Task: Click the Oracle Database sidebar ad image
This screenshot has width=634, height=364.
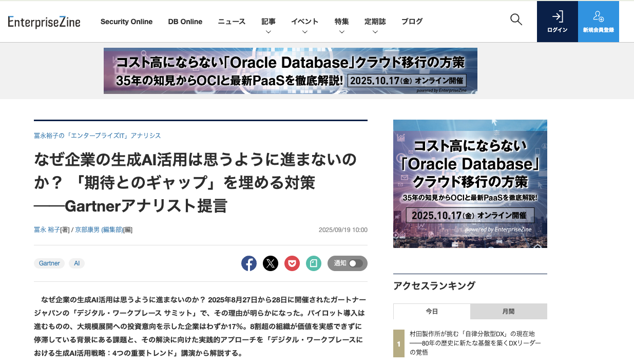Action: (x=470, y=184)
